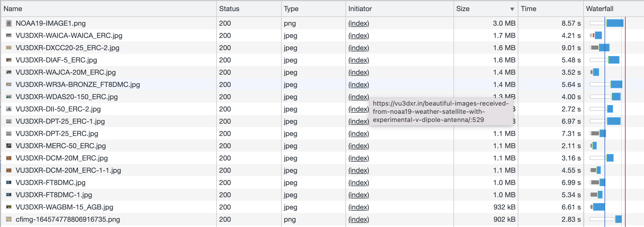644x227 pixels.
Task: Sort requests by the Name column header
Action: point(13,9)
